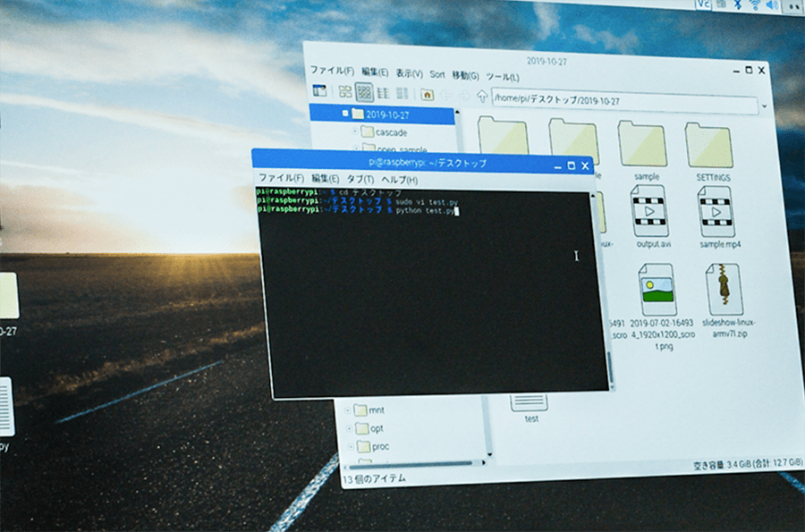Viewport: 805px width, 532px height.
Task: Select the mnt folder in the tree
Action: pos(369,410)
